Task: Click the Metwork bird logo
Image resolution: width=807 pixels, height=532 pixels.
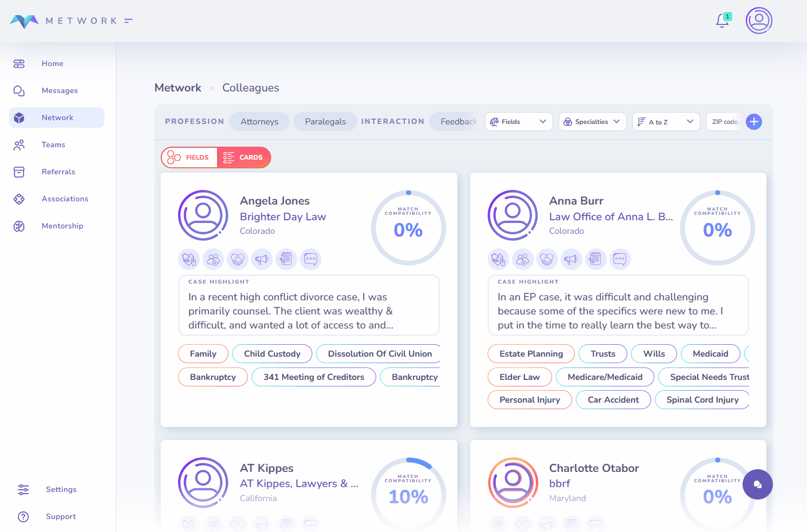Action: click(24, 21)
